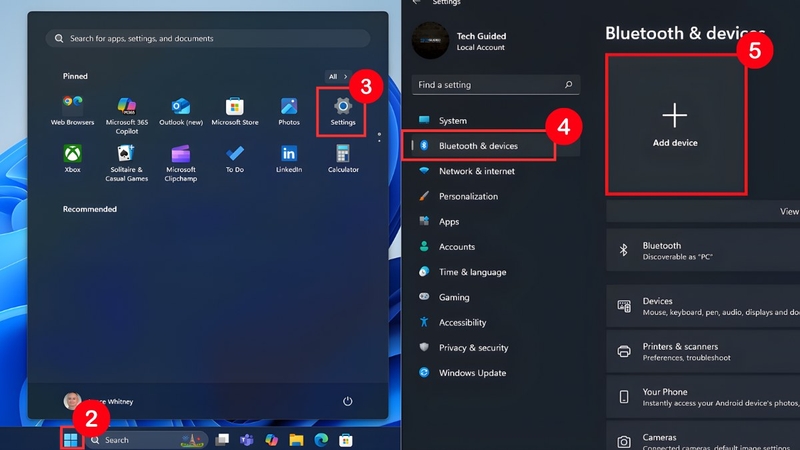
Task: Open Teams icon on the taskbar
Action: pos(247,439)
